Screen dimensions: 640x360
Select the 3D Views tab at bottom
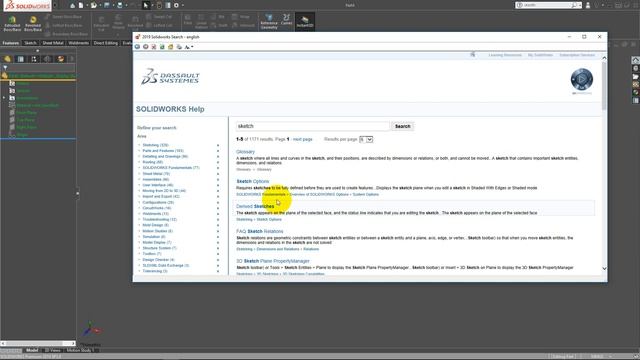(52, 350)
